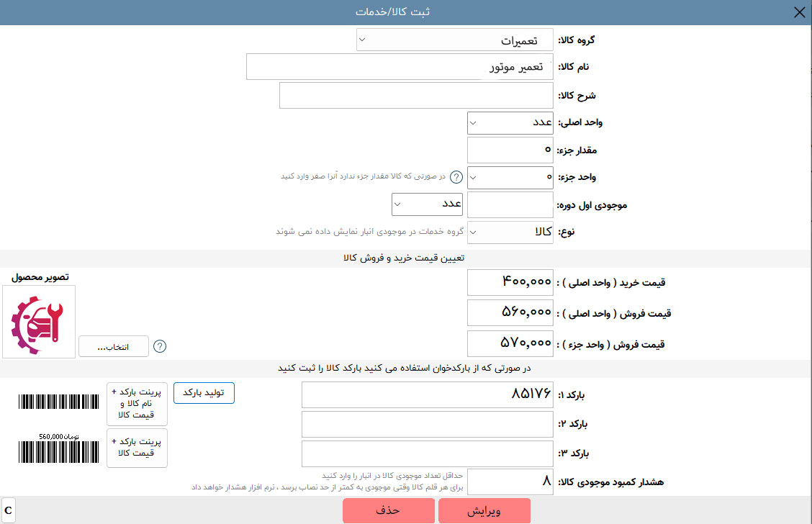Click the حذف delete button
The height and width of the screenshot is (524, 812).
coord(389,511)
